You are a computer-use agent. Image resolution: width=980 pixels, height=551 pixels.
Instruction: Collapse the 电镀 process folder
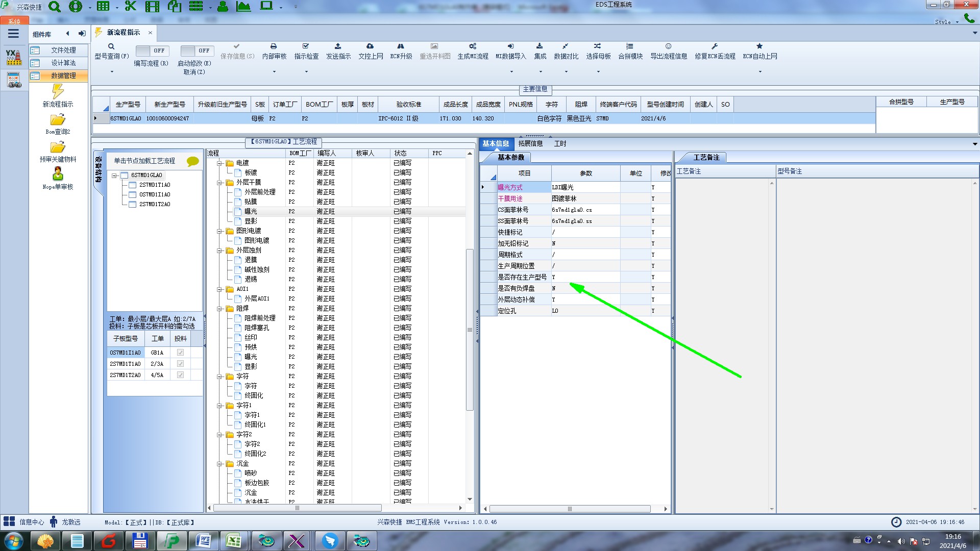pos(219,163)
